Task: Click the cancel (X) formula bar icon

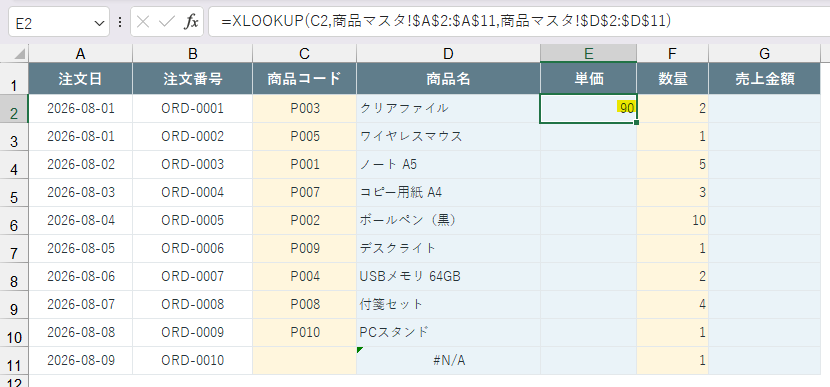Action: (x=143, y=22)
